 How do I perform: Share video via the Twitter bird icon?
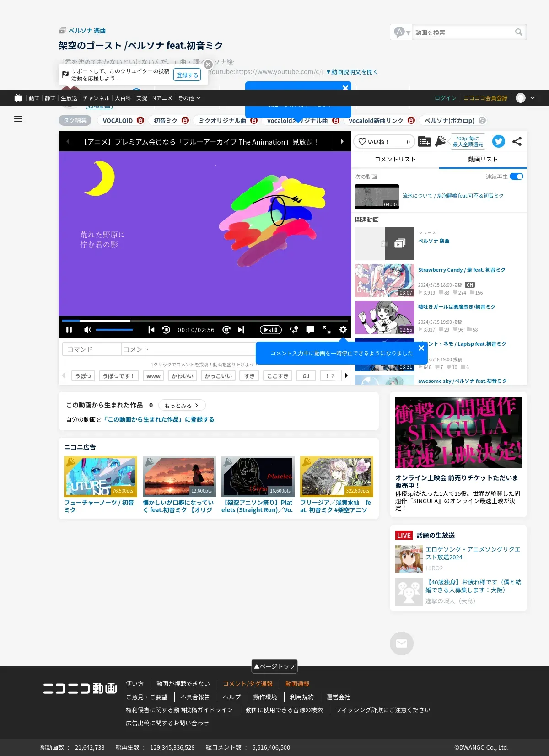(x=499, y=141)
